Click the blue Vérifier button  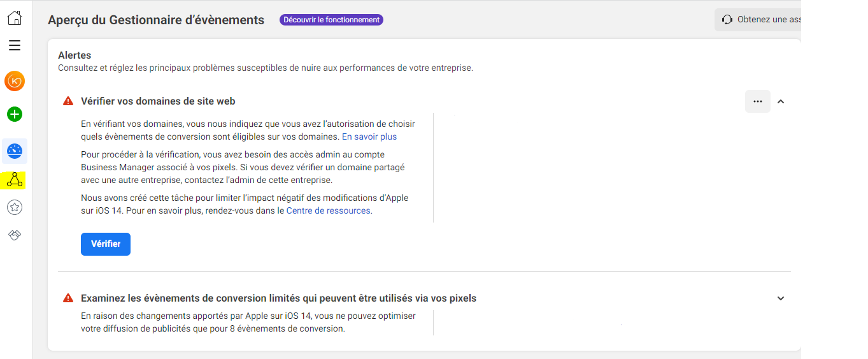106,244
